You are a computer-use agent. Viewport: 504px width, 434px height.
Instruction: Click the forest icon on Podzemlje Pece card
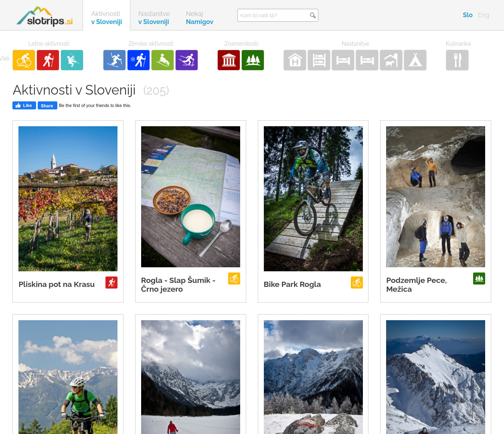[x=479, y=279]
